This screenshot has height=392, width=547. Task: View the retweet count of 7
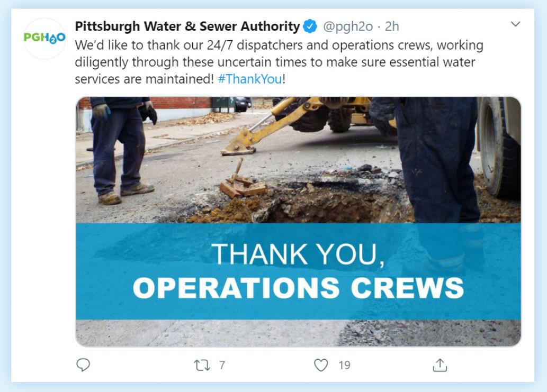(222, 365)
